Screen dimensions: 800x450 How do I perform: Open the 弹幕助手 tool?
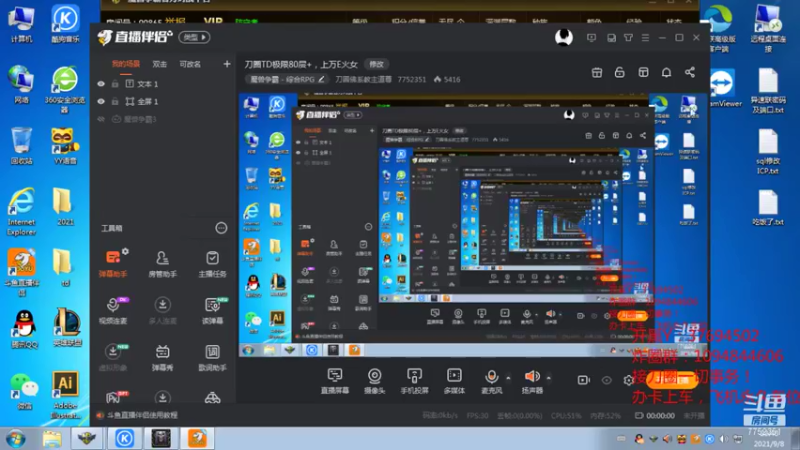click(113, 263)
